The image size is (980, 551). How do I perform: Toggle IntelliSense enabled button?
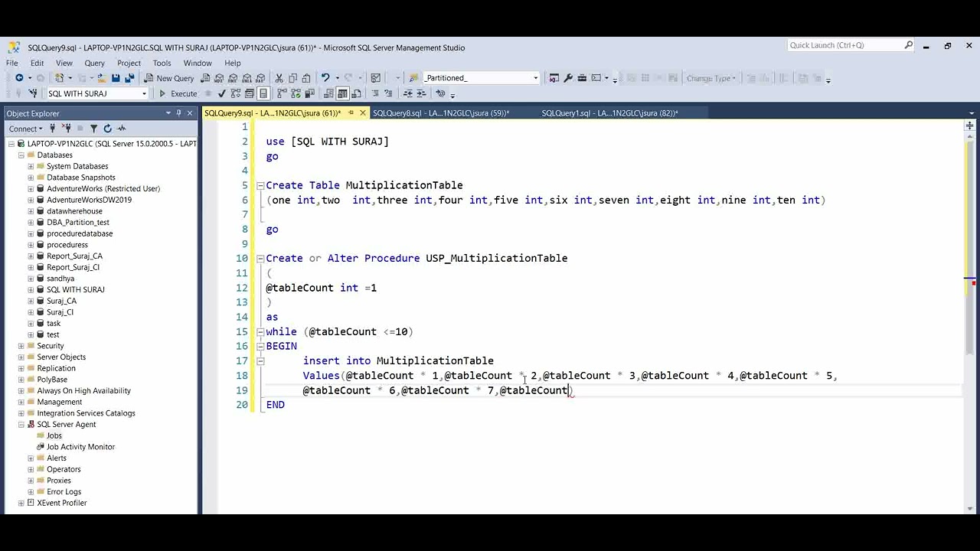pyautogui.click(x=263, y=93)
